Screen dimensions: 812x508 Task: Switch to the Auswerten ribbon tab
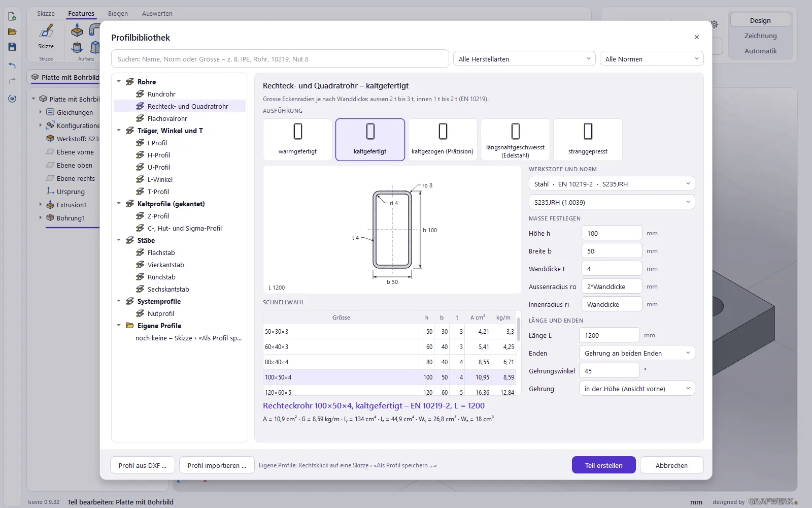[x=157, y=13]
